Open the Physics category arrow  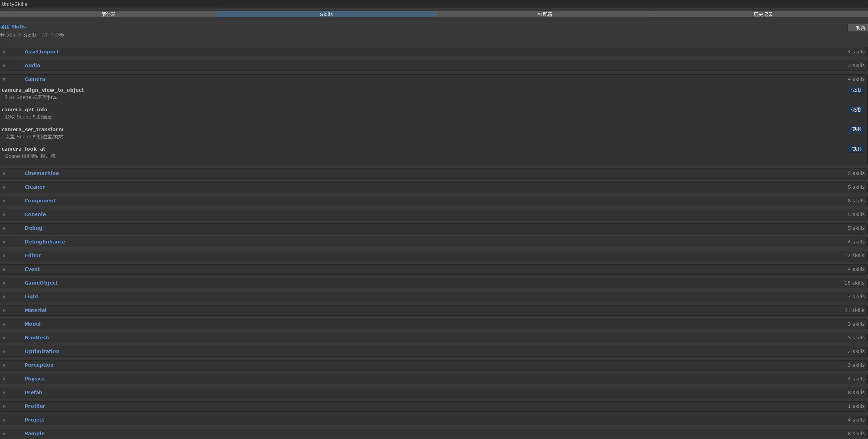pos(4,379)
